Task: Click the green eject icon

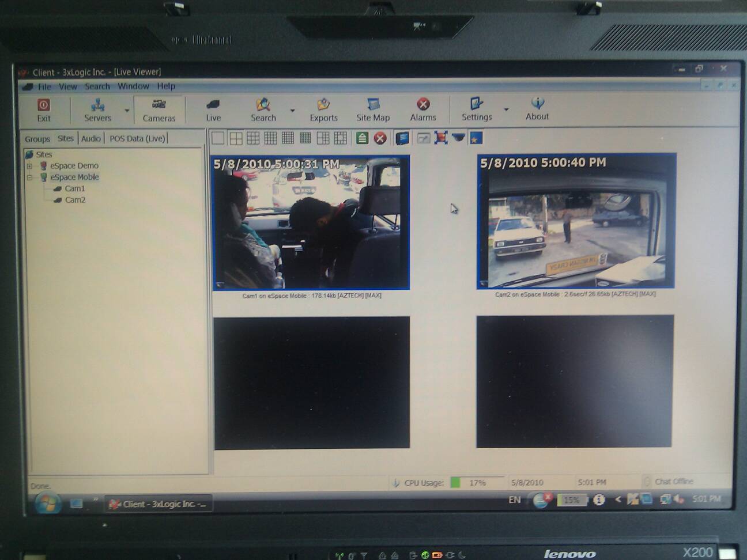Action: [x=362, y=138]
